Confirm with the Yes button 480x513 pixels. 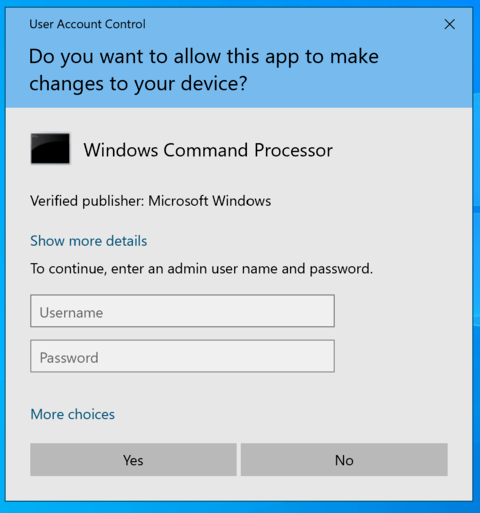click(133, 460)
